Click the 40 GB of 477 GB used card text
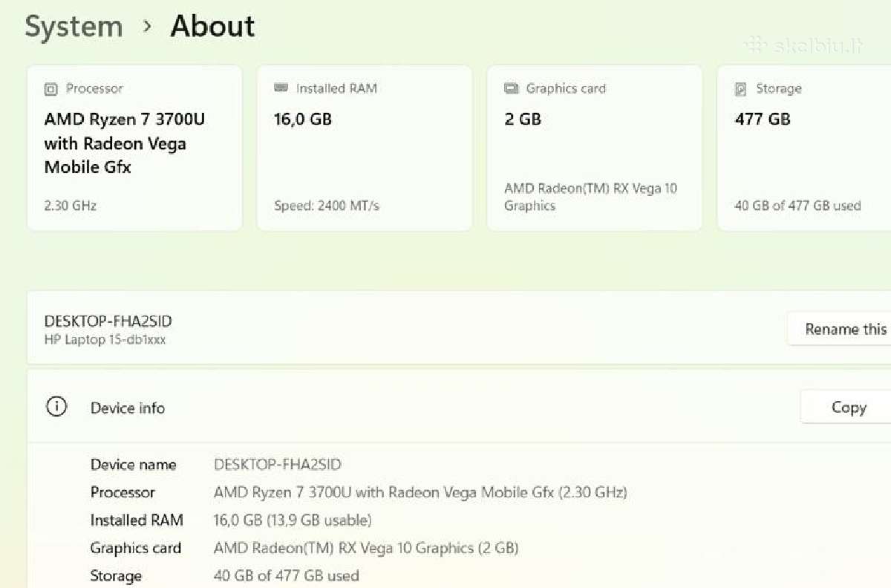891x588 pixels. (797, 206)
